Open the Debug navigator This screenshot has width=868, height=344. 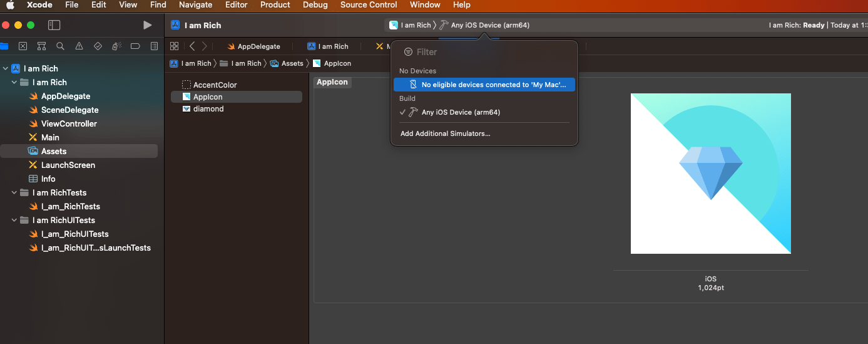tap(116, 46)
